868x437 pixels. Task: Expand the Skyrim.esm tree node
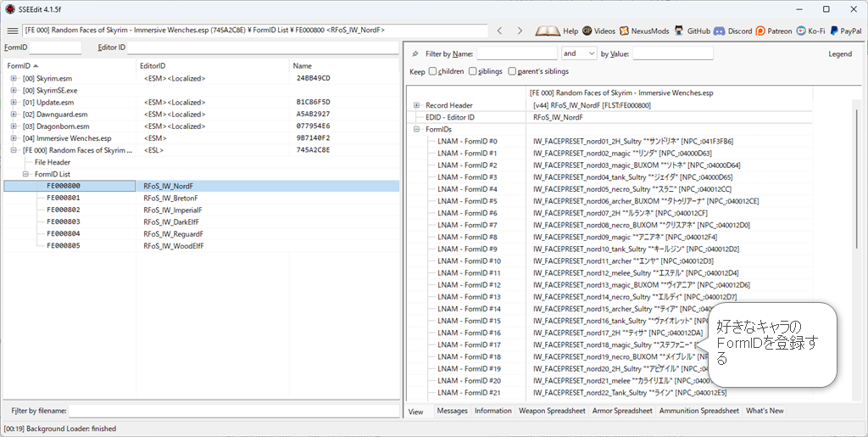click(14, 78)
